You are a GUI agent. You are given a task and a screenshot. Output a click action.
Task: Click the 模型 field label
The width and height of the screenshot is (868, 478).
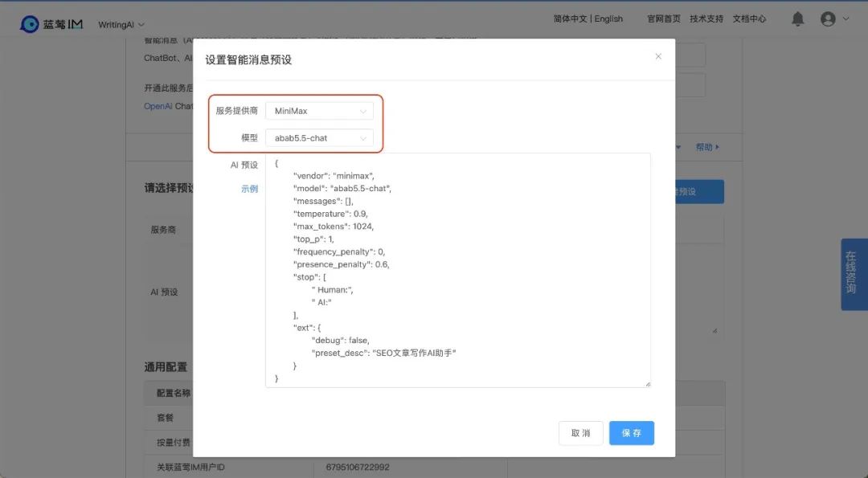(x=249, y=137)
